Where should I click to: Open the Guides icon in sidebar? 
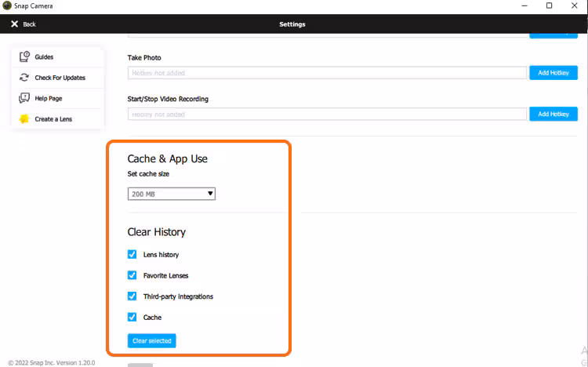point(24,56)
